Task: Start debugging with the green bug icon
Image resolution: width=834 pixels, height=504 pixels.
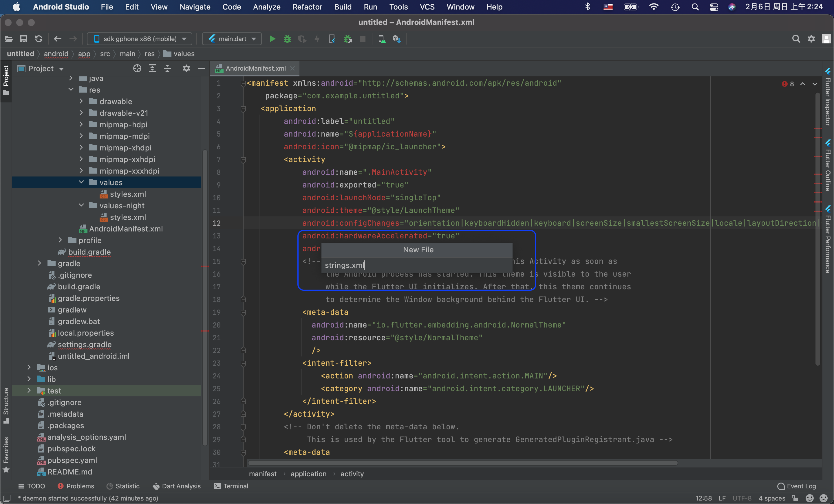Action: 287,39
